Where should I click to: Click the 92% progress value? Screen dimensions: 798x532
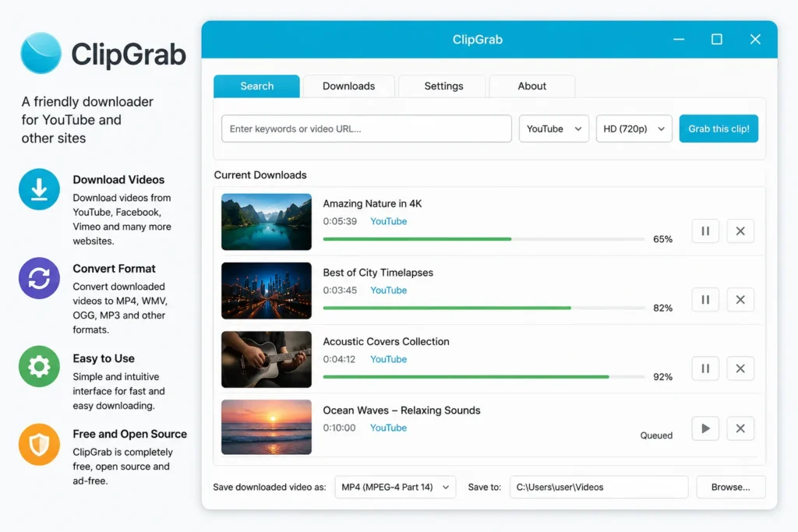point(662,377)
